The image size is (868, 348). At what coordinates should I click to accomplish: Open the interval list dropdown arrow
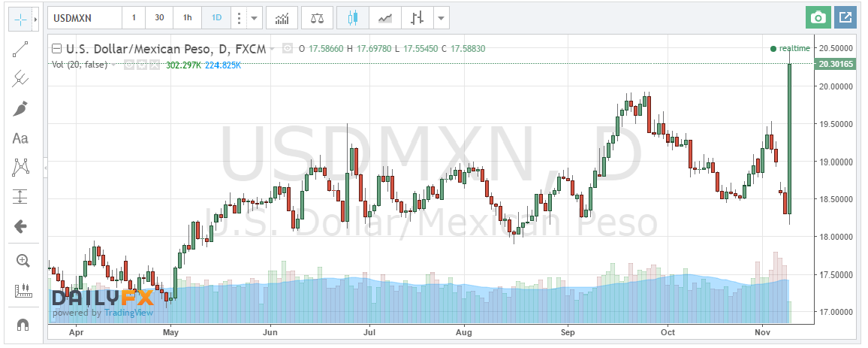[254, 18]
